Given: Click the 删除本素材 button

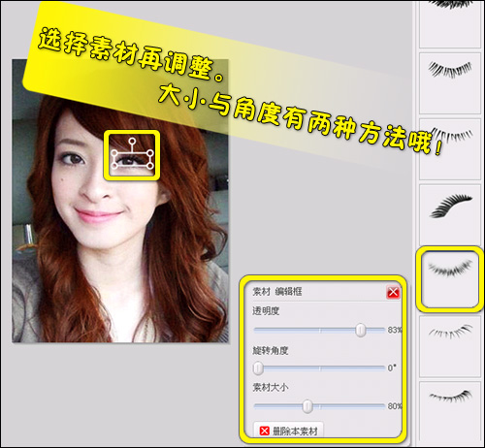Looking at the screenshot, I should 288,431.
